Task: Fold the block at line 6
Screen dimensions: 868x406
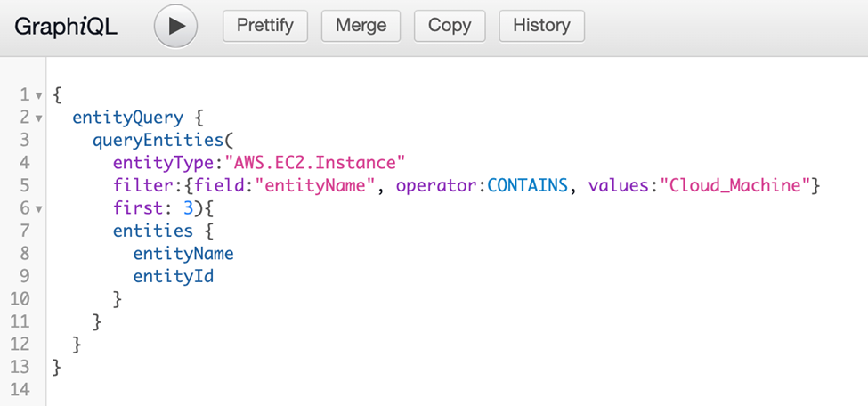Action: point(38,209)
